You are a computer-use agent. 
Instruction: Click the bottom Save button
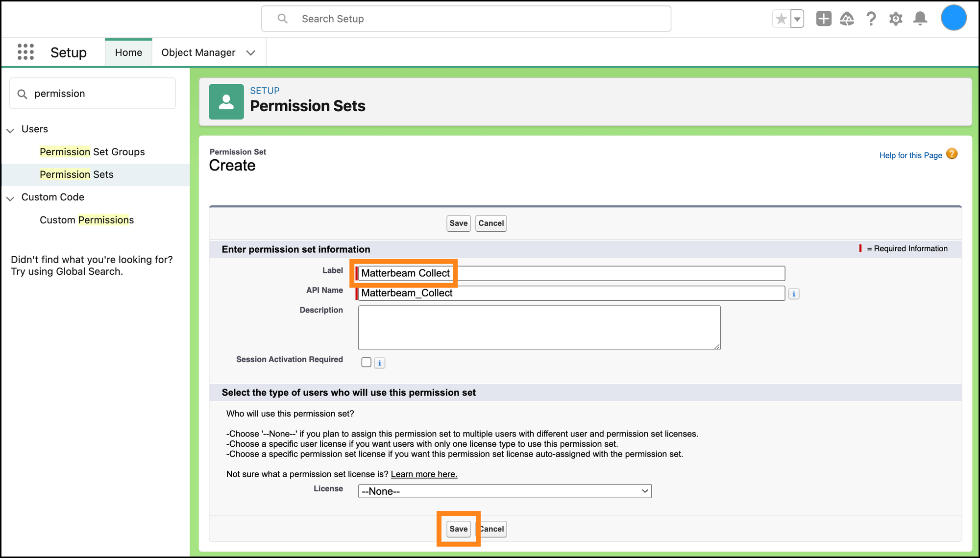[x=459, y=529]
